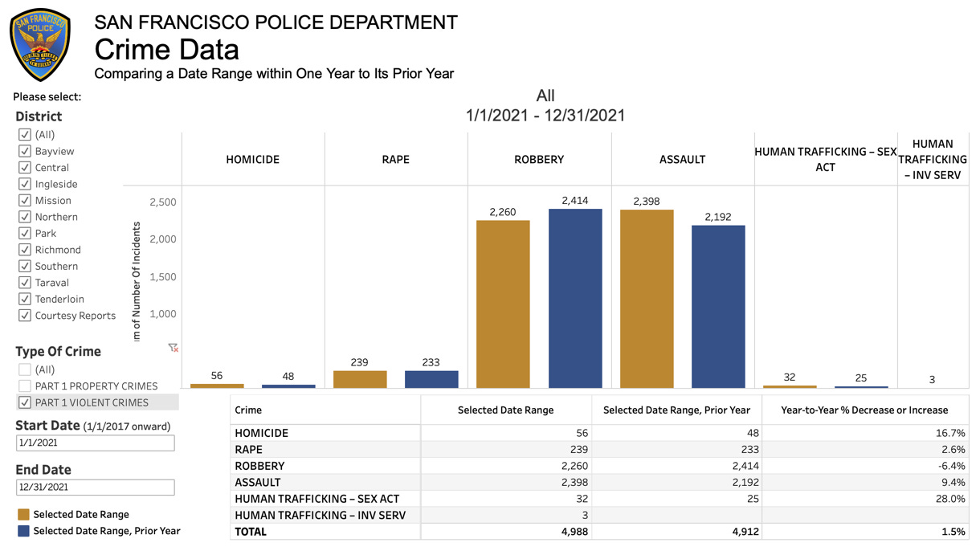The height and width of the screenshot is (555, 980).
Task: Disable the Tenderloin district filter
Action: (25, 299)
